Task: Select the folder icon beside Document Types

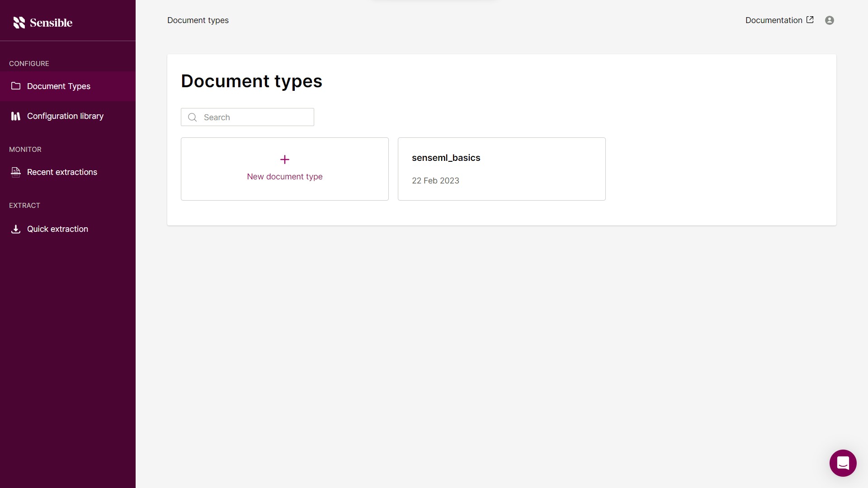Action: pos(16,86)
